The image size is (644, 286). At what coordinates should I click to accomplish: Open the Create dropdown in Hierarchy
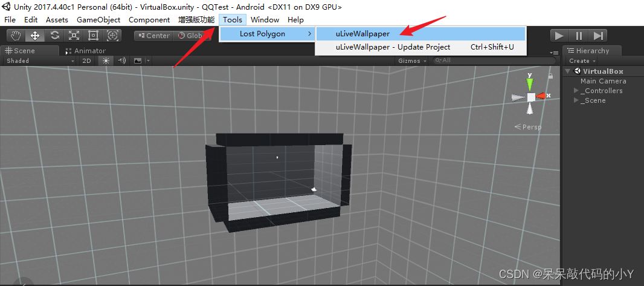point(582,61)
